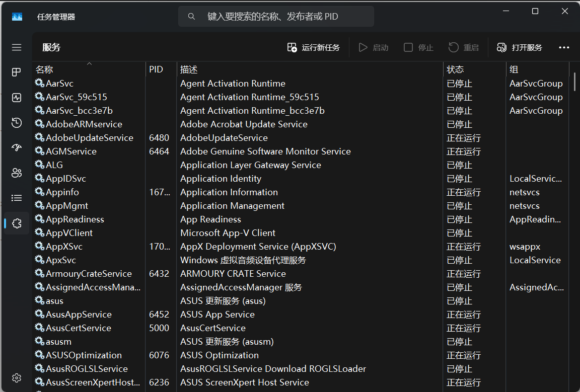Select the AppReadiness service row
Screen dimensions: 580x392
pyautogui.click(x=301, y=219)
